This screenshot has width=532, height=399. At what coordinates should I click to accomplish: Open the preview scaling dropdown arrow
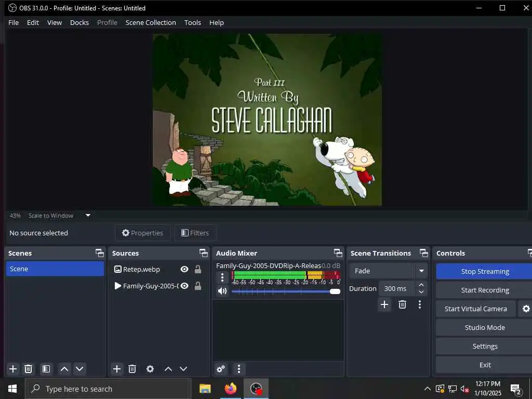point(88,215)
